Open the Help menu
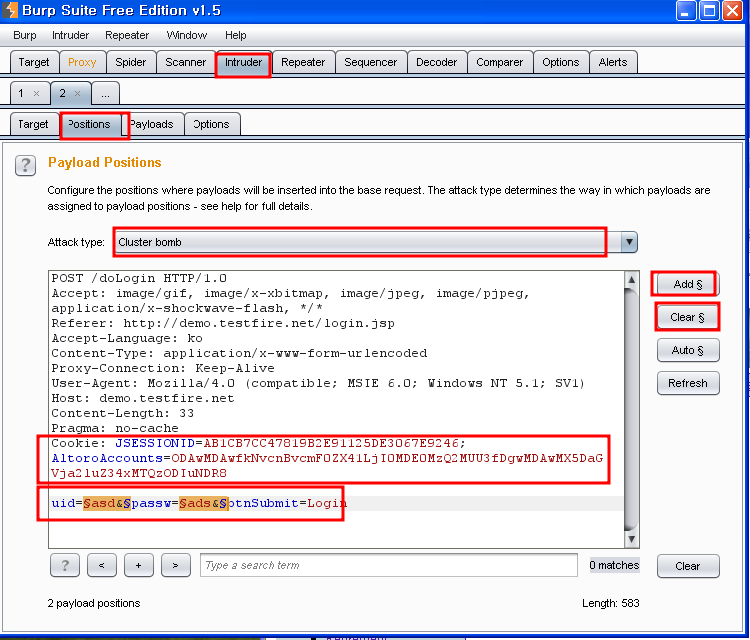 (236, 35)
